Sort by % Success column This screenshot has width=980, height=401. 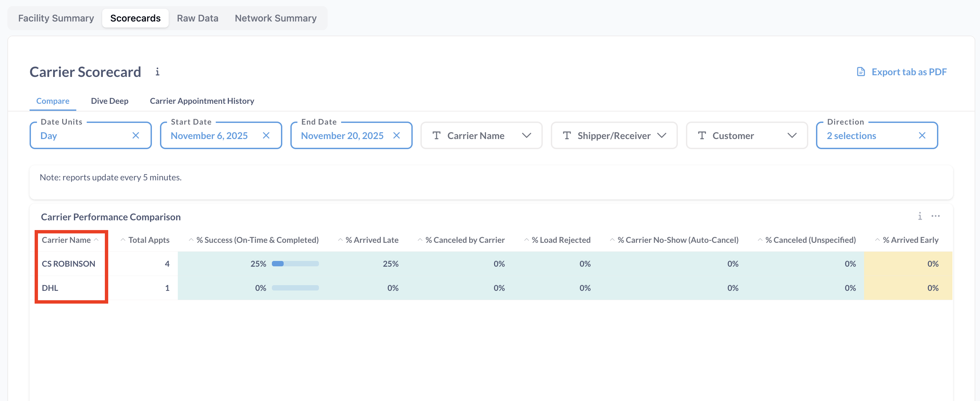point(254,240)
